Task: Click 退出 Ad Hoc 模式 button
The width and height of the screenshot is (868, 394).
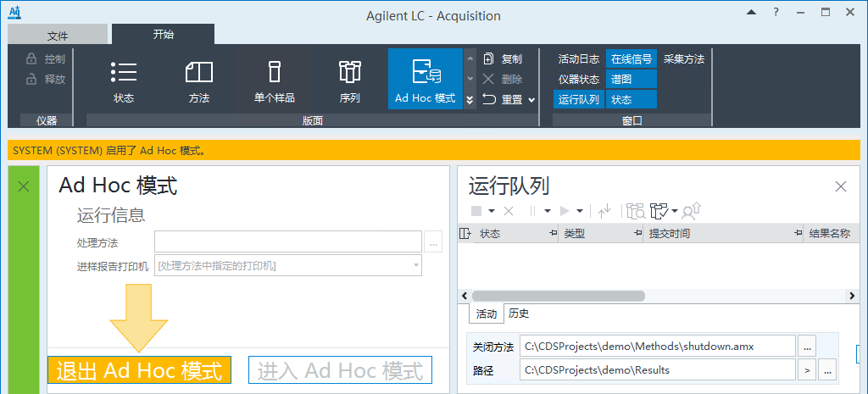Action: pos(139,369)
